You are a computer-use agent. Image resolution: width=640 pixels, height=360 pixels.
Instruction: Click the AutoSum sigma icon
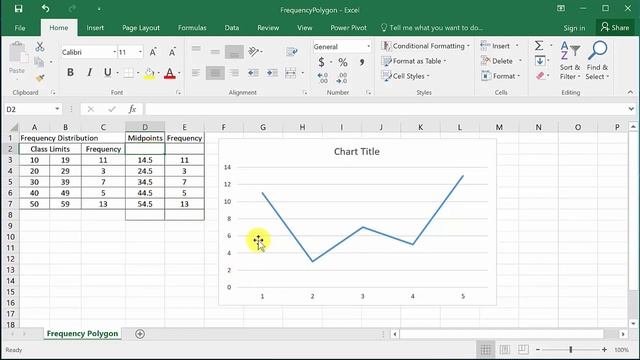pyautogui.click(x=539, y=46)
